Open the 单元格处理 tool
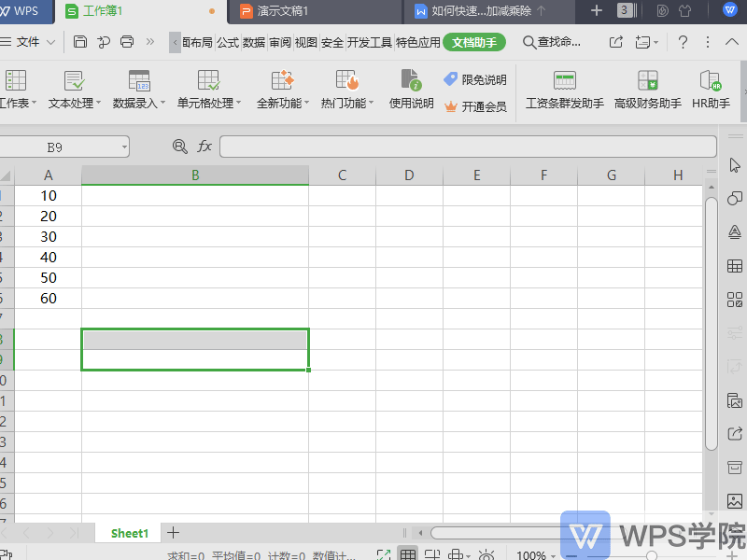This screenshot has height=560, width=747. point(207,89)
